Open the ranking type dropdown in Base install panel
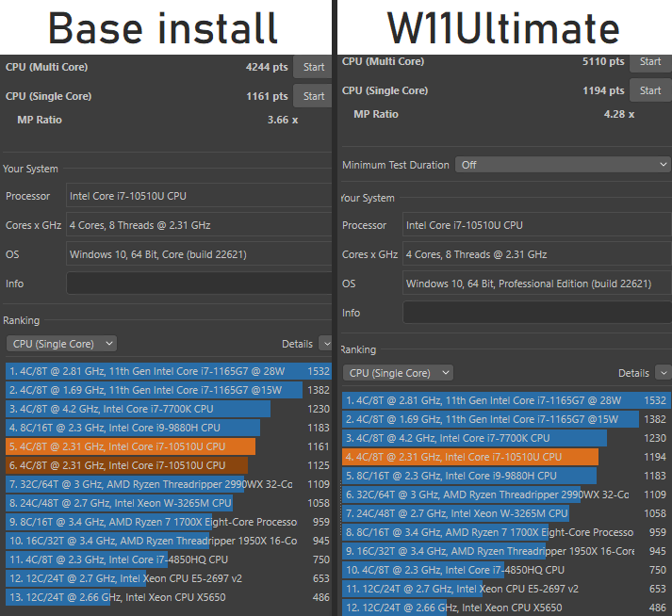The width and height of the screenshot is (672, 616). pyautogui.click(x=61, y=344)
